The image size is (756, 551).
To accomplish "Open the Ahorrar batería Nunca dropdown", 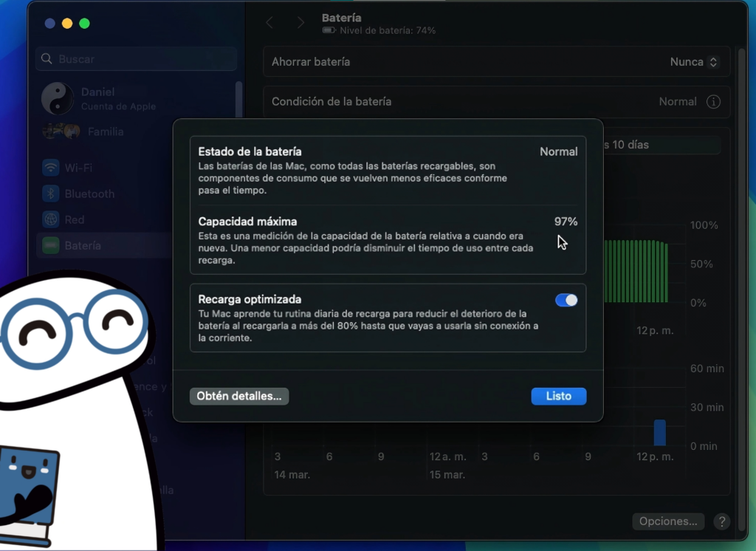I will [x=693, y=62].
